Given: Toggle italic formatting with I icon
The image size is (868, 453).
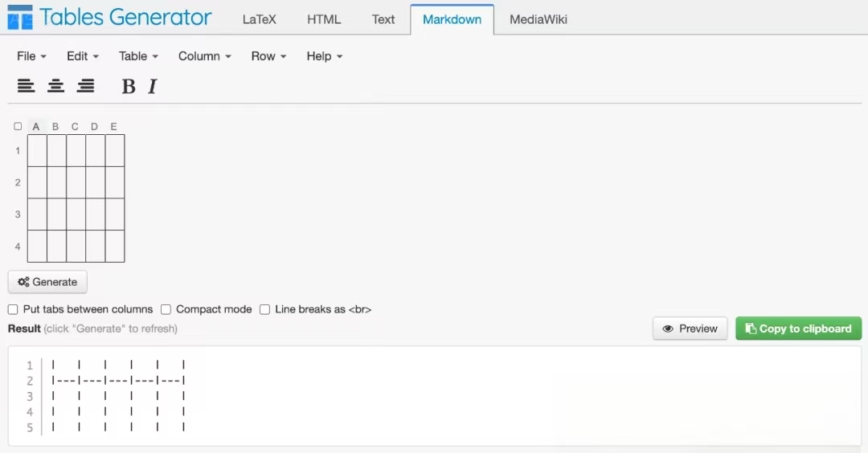Looking at the screenshot, I should [152, 87].
